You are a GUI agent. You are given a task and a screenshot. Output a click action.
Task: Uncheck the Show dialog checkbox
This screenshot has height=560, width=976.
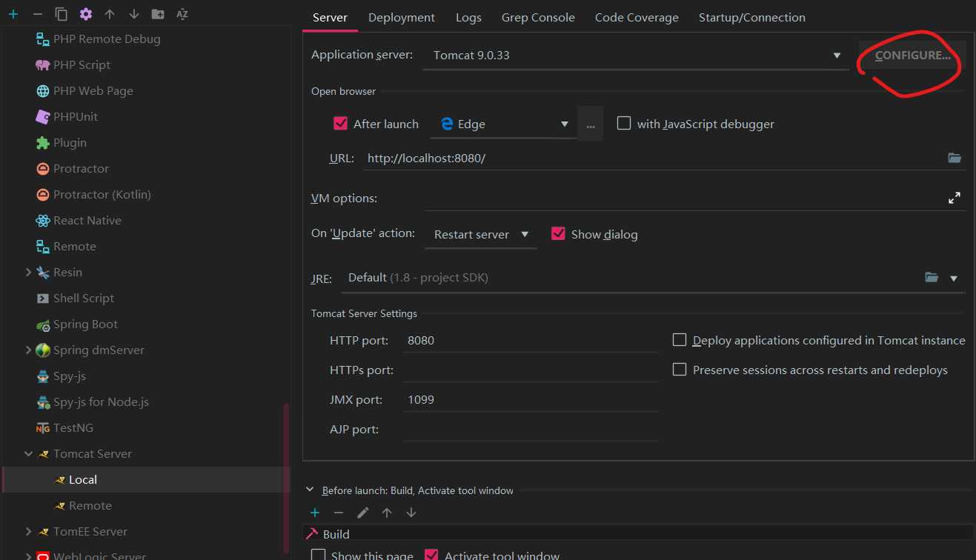coord(559,234)
